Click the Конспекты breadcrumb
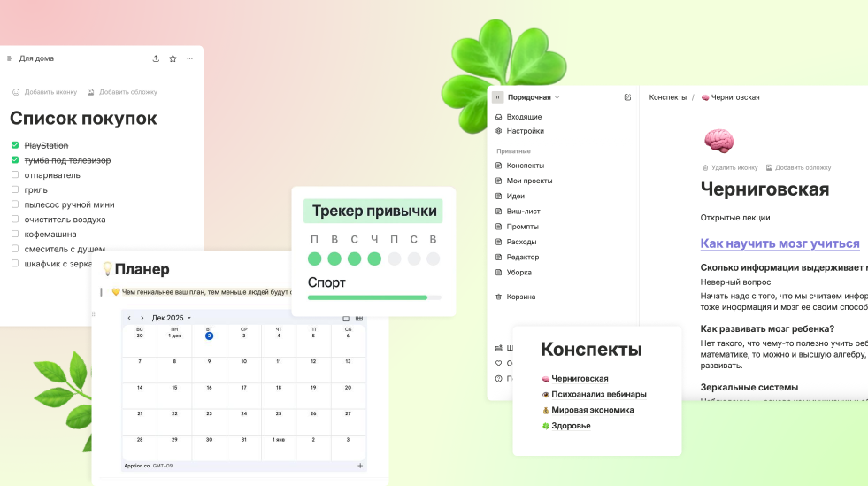The width and height of the screenshot is (868, 486). [668, 97]
